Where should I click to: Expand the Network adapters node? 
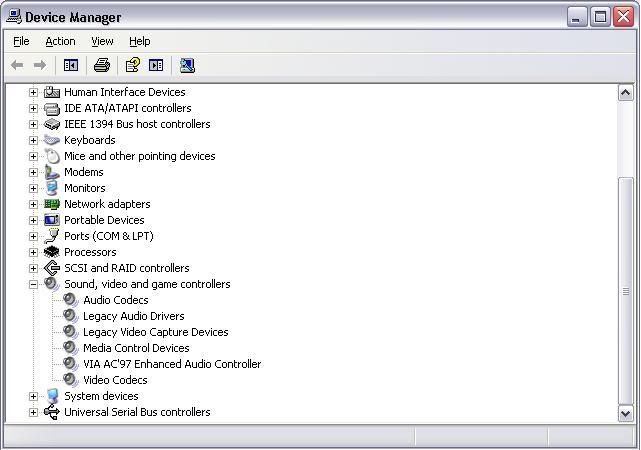coord(33,204)
